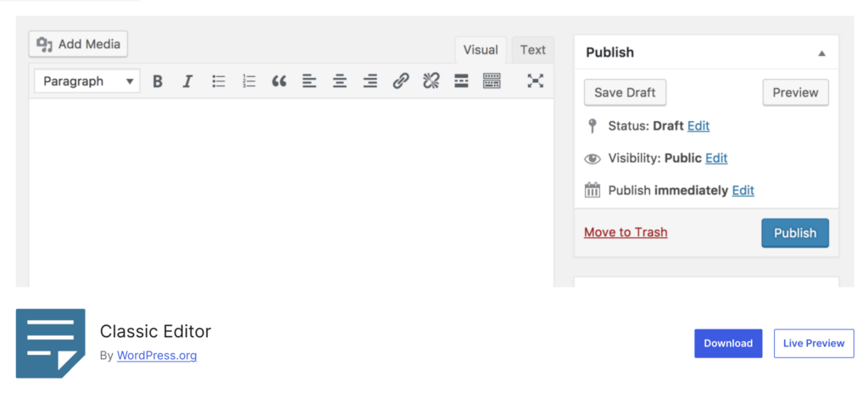Click the remove link icon
This screenshot has height=393, width=868.
pos(431,81)
